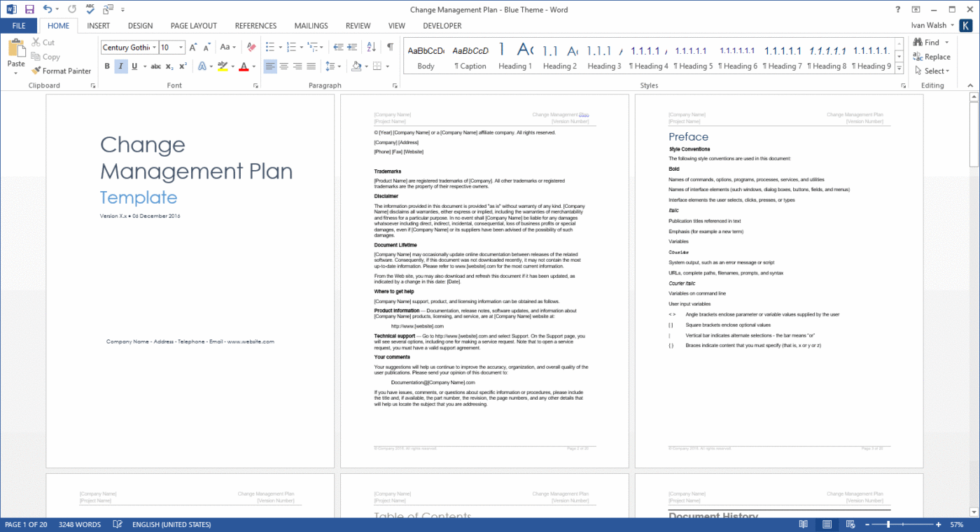Open Text Effects and Typography

(202, 66)
